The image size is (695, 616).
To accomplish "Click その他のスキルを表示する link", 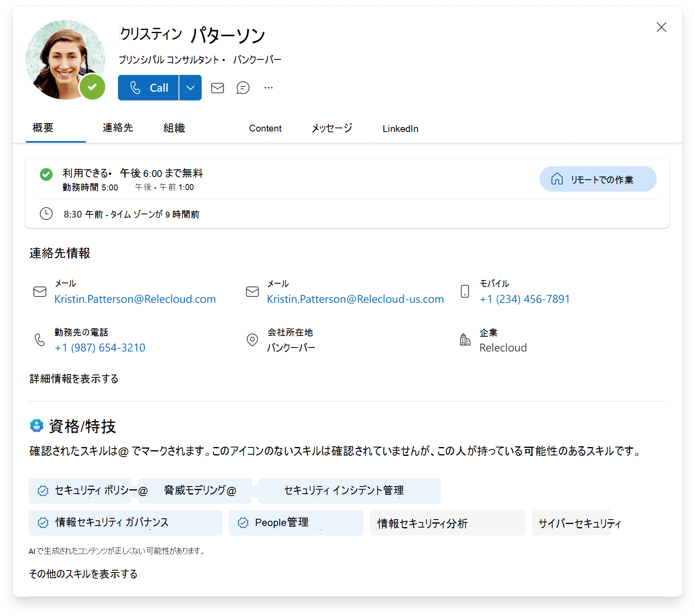I will 83,574.
